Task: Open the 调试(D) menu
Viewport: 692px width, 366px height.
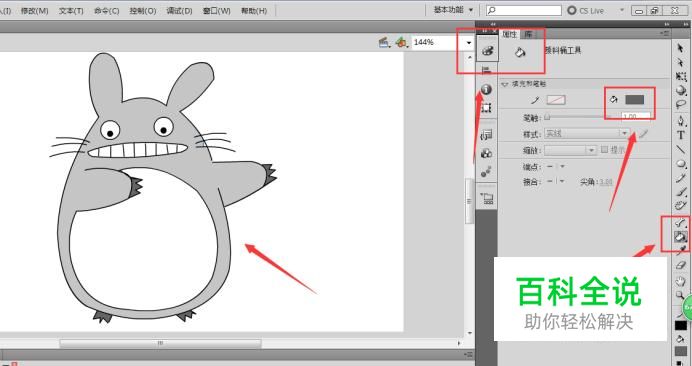Action: point(179,11)
